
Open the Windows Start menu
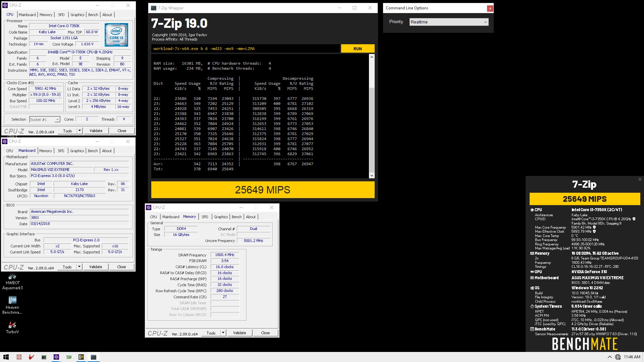pos(6,357)
